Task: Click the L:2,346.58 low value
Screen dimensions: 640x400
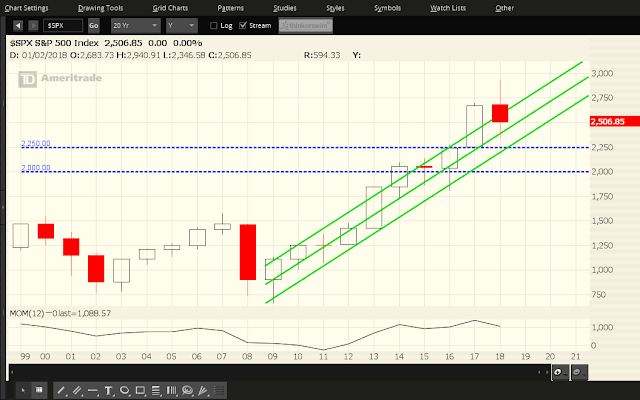Action: tap(184, 55)
